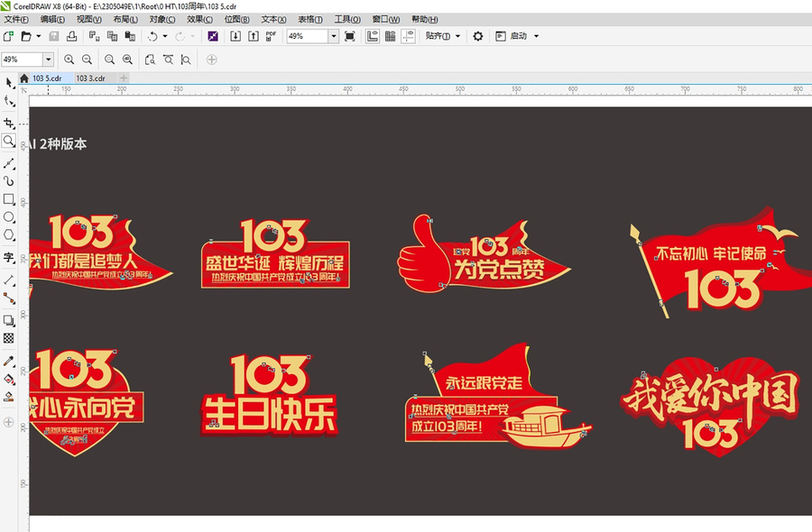Add a new document tab with plus
The height and width of the screenshot is (532, 812).
(124, 78)
